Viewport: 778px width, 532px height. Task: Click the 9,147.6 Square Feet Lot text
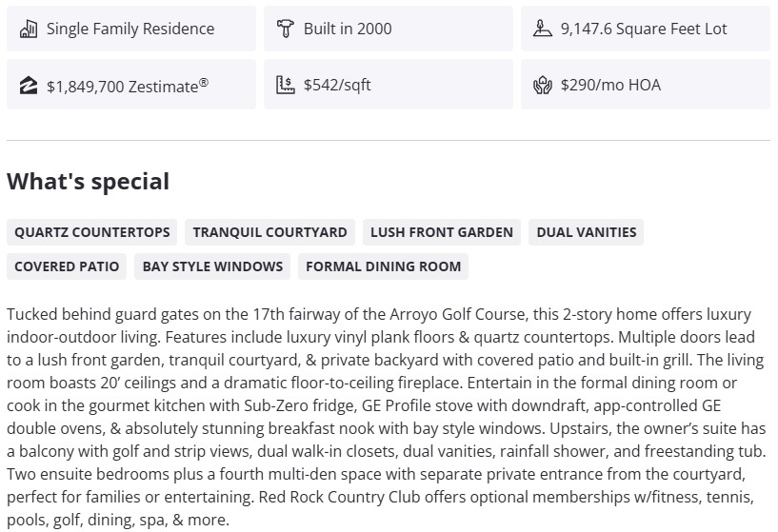tap(644, 29)
